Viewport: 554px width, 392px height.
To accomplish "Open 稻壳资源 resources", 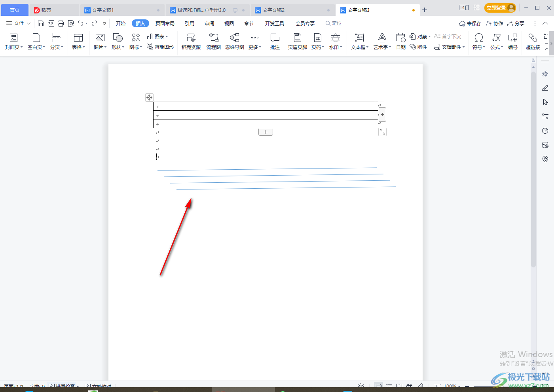I will (191, 42).
